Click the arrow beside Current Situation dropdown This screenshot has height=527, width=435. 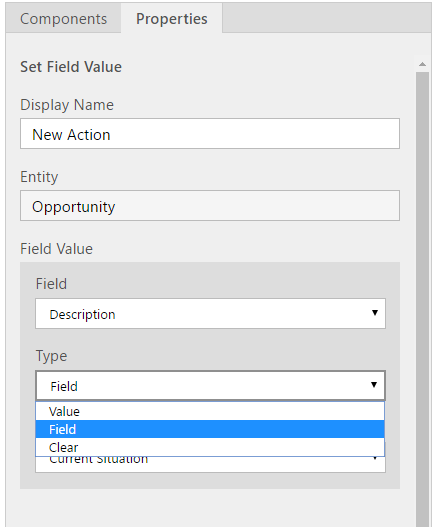375,458
